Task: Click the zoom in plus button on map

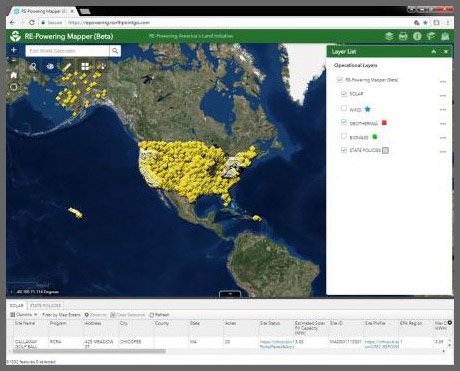Action: pos(14,50)
